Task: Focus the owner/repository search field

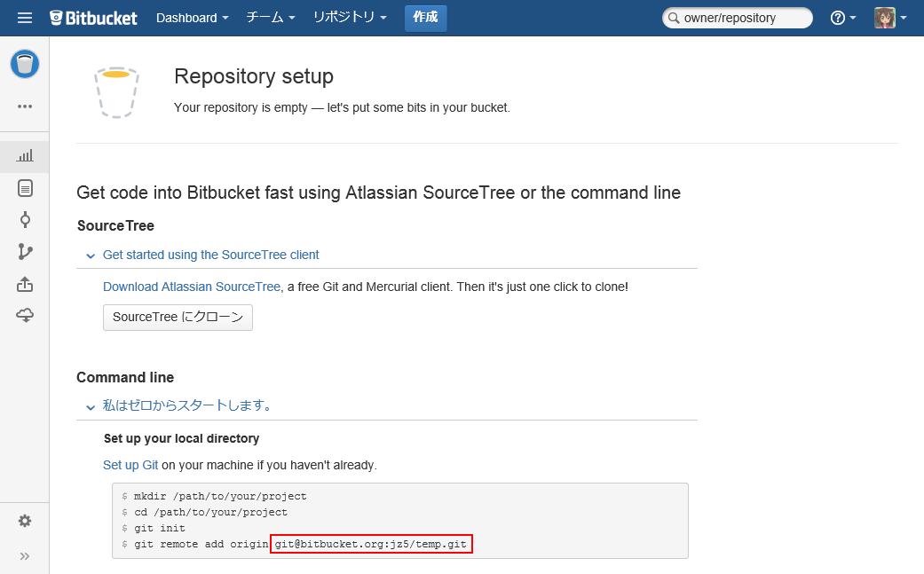Action: click(x=744, y=18)
